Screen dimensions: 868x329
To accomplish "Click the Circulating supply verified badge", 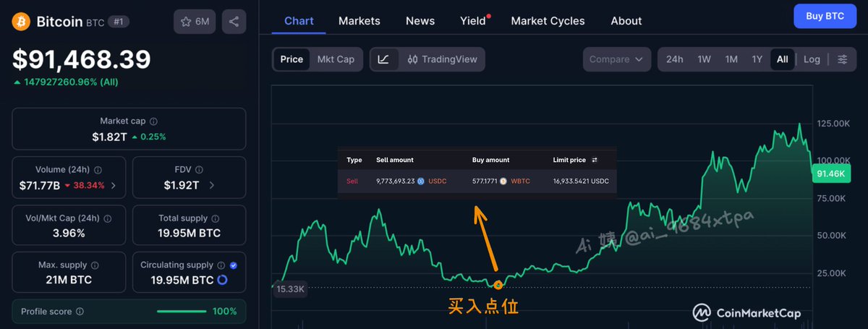I will tap(233, 265).
